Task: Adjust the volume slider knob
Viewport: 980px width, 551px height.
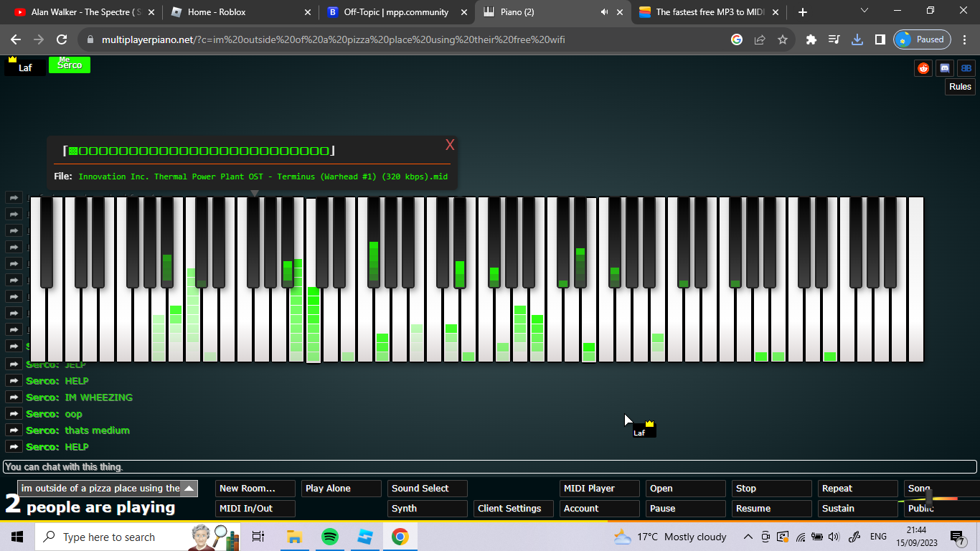Action: coord(928,498)
